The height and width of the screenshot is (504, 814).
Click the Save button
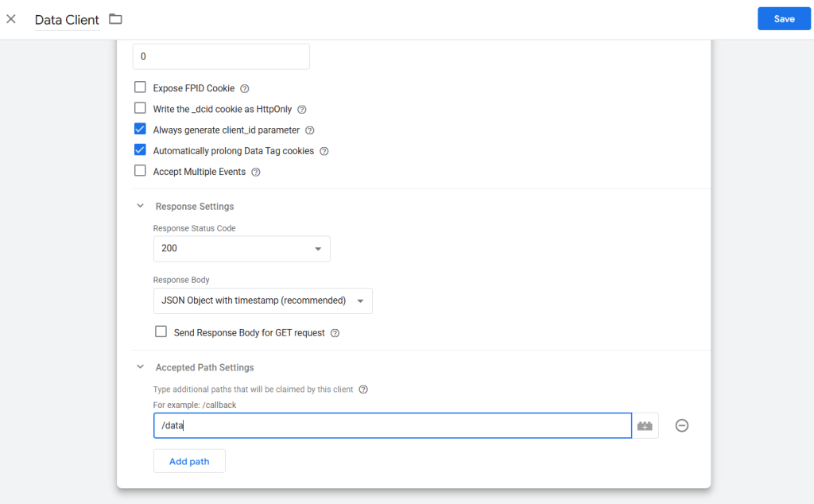click(x=784, y=19)
